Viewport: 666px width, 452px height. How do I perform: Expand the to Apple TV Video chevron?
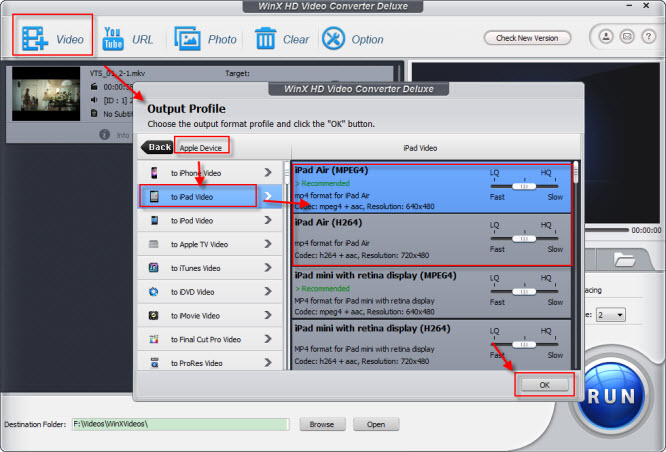pyautogui.click(x=268, y=244)
